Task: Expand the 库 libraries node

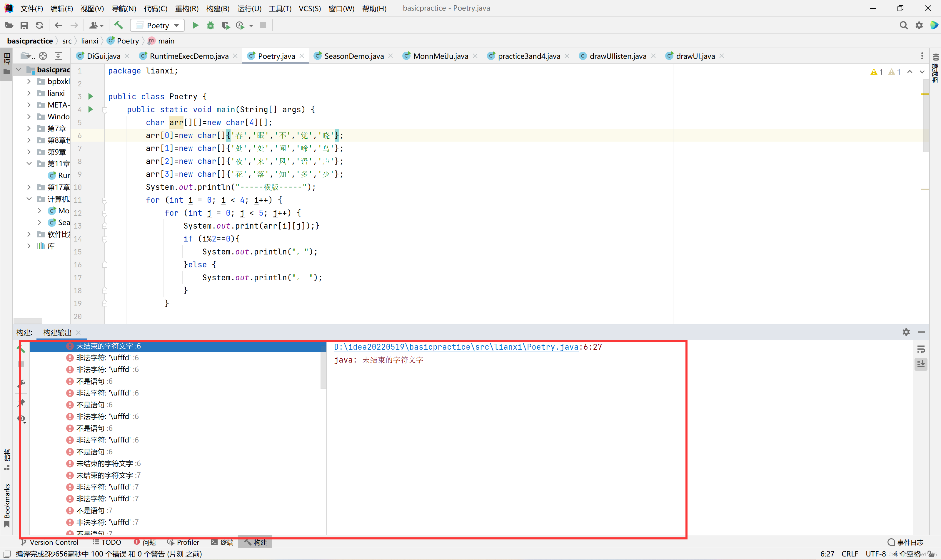Action: pyautogui.click(x=29, y=246)
